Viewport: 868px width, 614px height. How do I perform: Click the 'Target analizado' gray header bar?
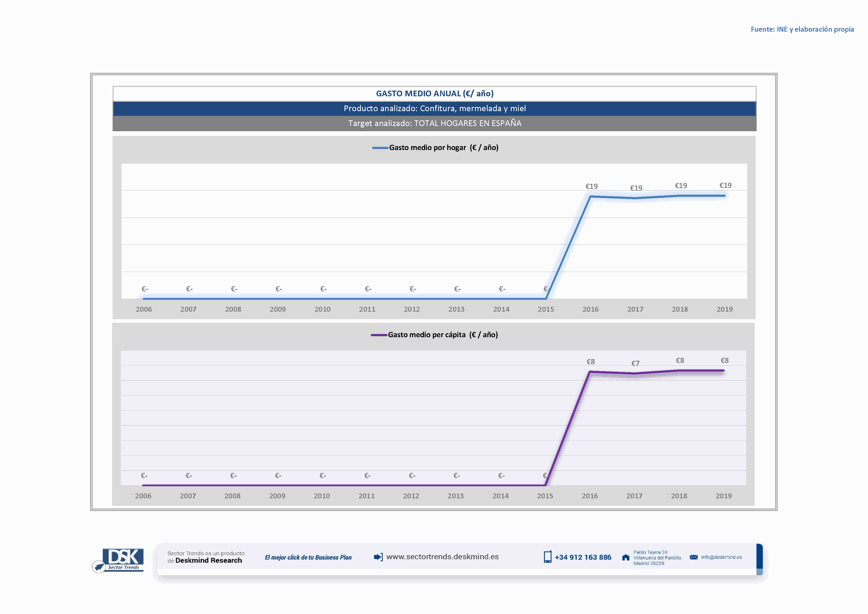coord(434,123)
